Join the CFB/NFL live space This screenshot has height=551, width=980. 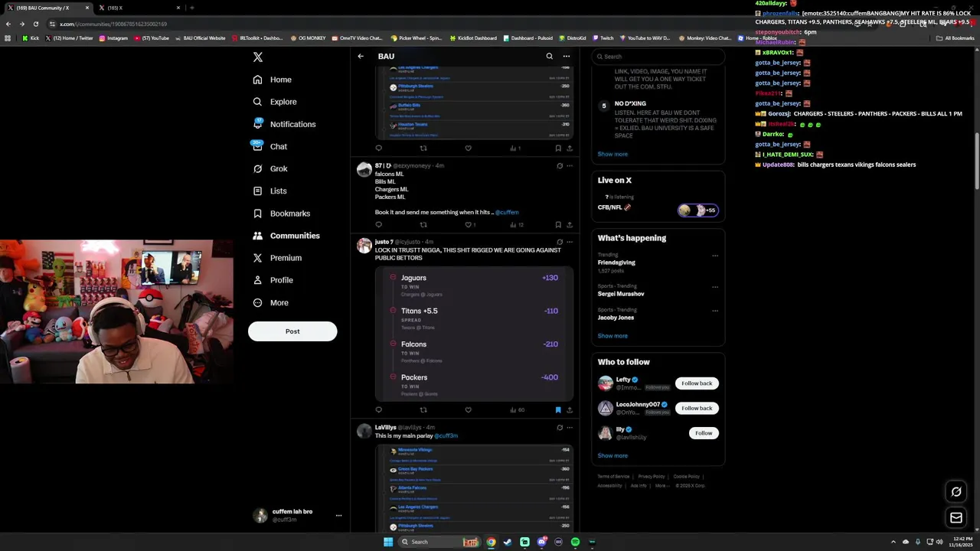658,207
